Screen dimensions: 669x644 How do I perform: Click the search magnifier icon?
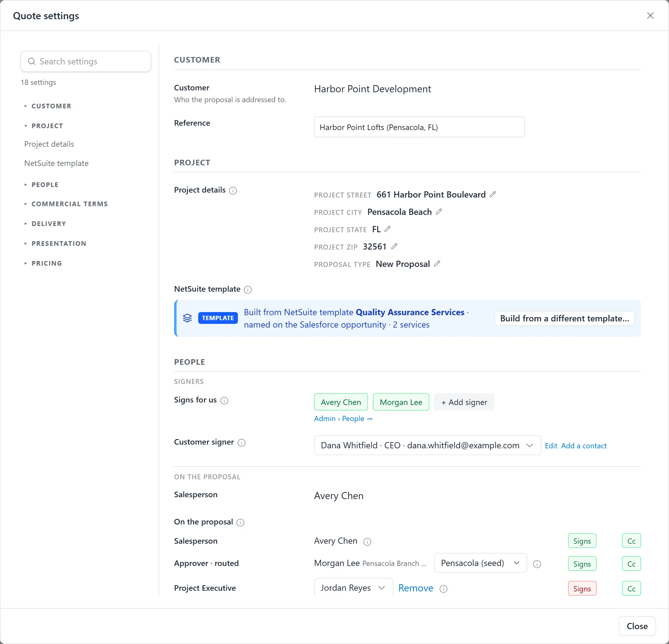(31, 61)
